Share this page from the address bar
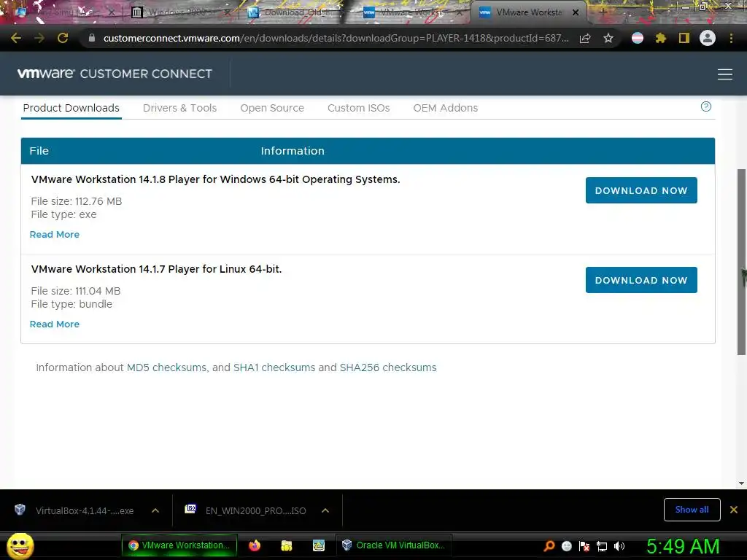 tap(585, 38)
